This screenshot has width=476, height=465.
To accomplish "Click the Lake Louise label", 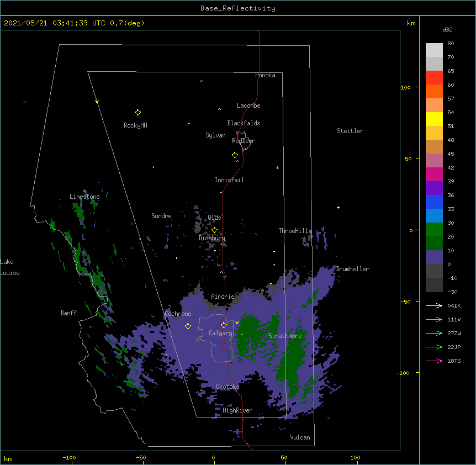I will (x=9, y=267).
